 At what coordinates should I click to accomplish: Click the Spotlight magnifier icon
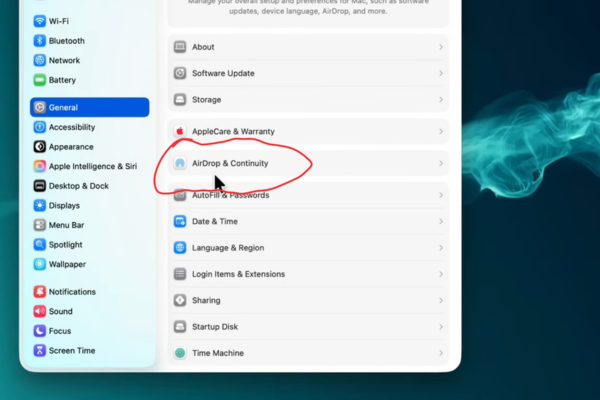click(x=39, y=244)
